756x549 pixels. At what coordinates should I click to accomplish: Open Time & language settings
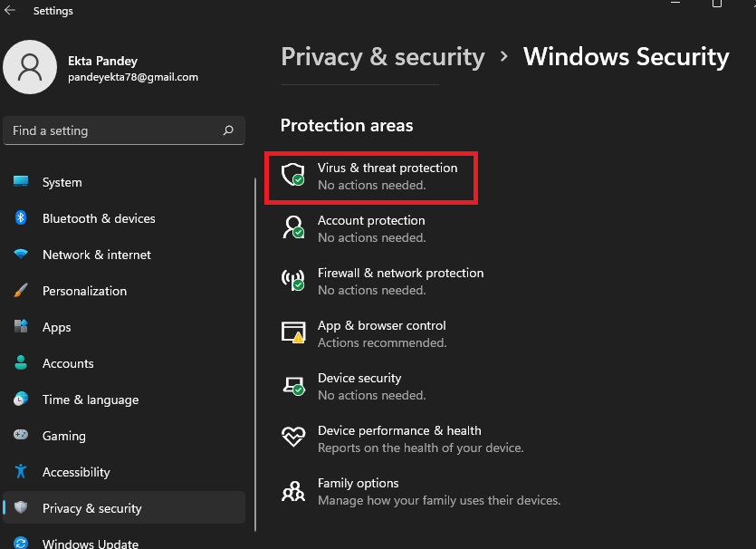[90, 400]
